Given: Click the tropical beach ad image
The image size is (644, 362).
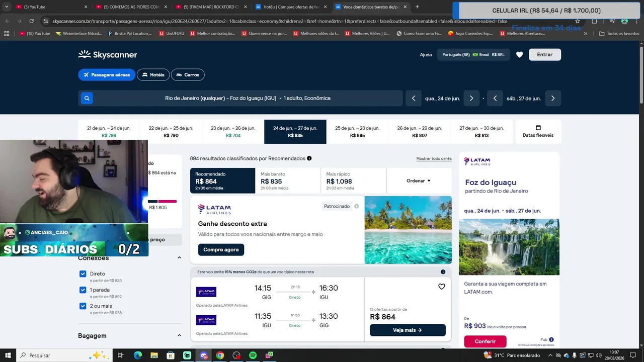Looking at the screenshot, I should (408, 230).
